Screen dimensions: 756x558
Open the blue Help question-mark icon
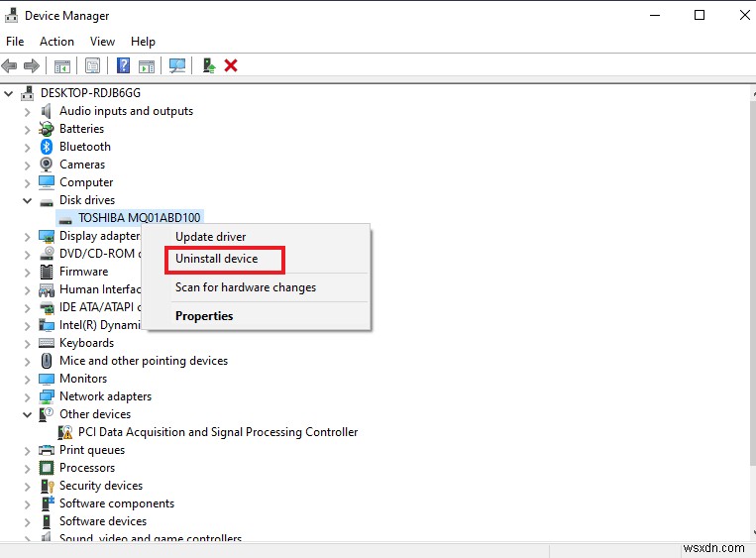pyautogui.click(x=124, y=65)
